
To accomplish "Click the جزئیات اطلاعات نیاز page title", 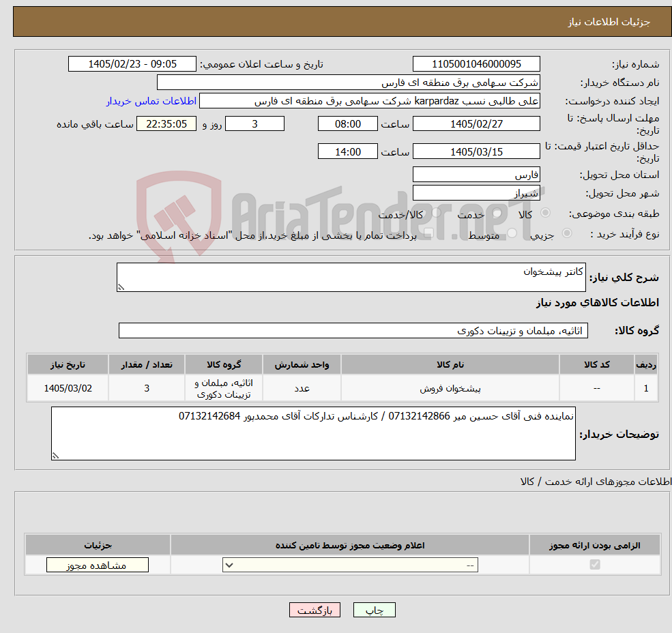I will pos(609,22).
